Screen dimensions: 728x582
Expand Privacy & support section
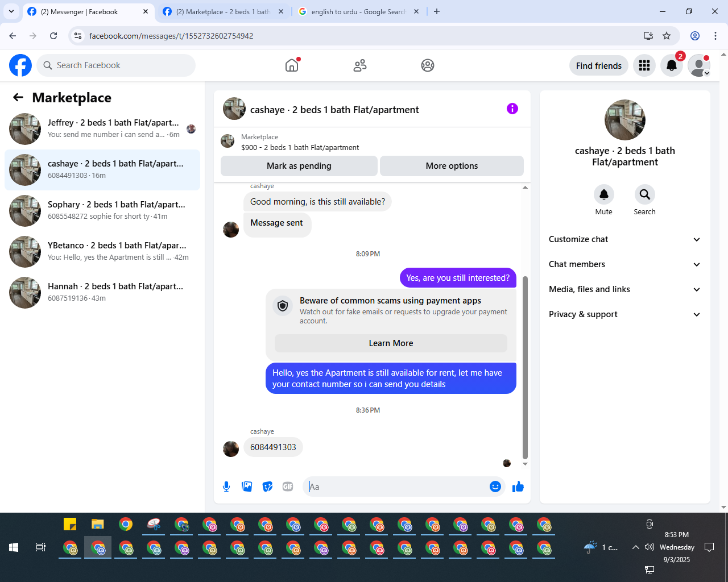[x=625, y=314]
